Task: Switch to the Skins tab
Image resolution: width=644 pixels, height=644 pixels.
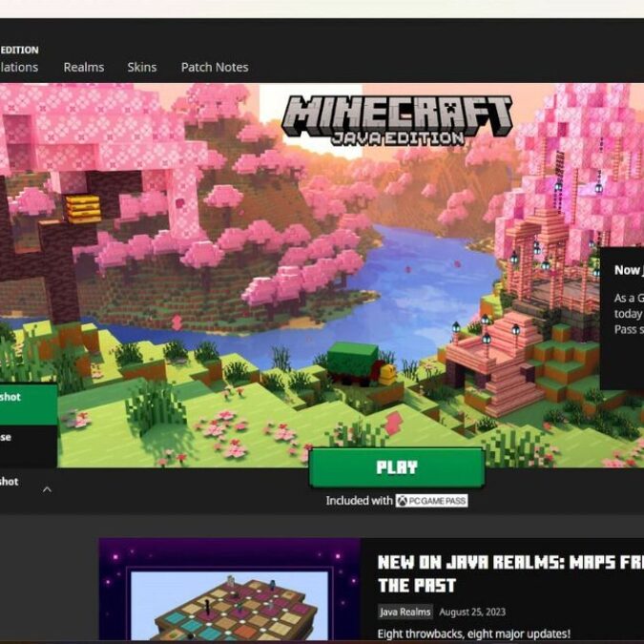Action: [142, 68]
